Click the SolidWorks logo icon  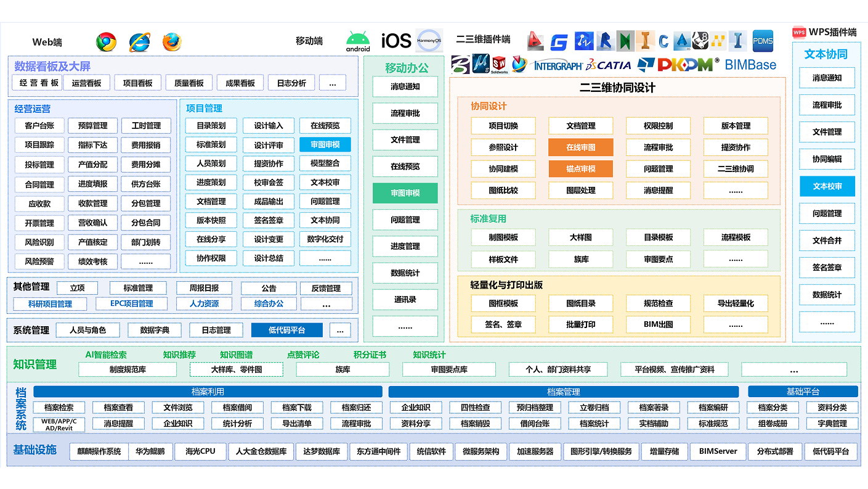tap(499, 63)
